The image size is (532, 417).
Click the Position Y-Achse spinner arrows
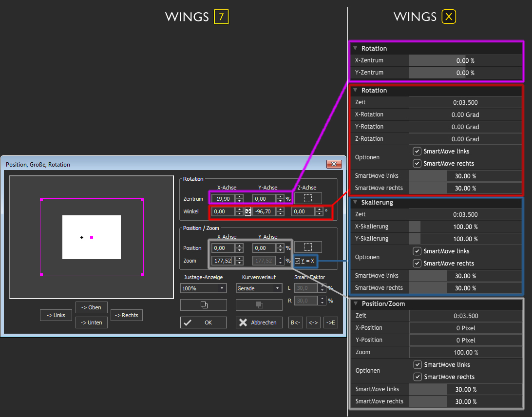coord(280,248)
